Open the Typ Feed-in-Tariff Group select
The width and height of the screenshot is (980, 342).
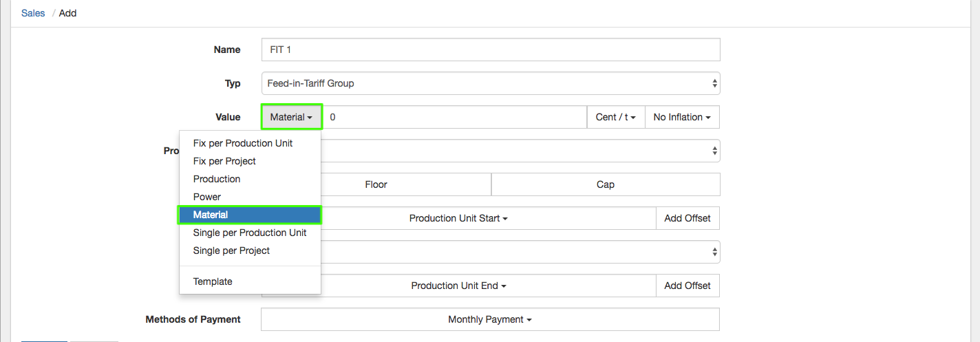pos(490,83)
